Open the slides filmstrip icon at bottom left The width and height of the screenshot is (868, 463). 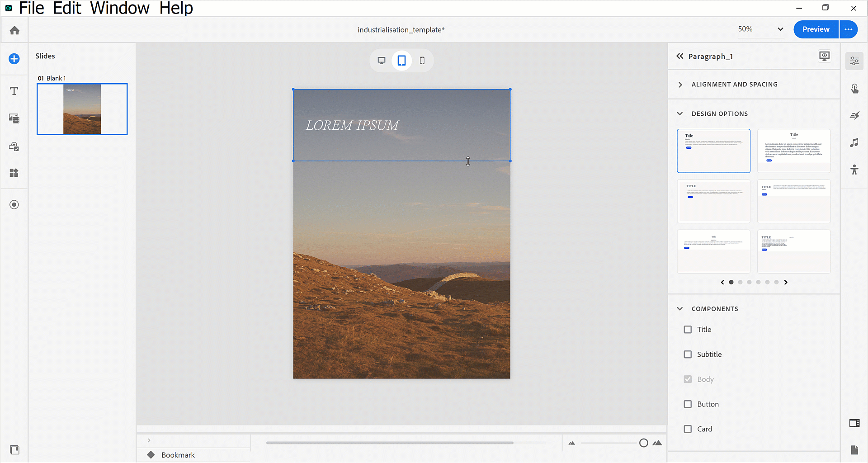14,450
